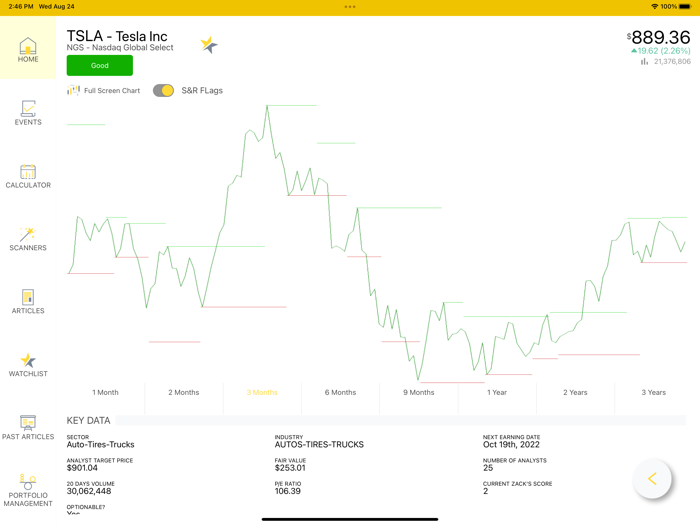Select the 2 Months chart range

click(x=183, y=392)
